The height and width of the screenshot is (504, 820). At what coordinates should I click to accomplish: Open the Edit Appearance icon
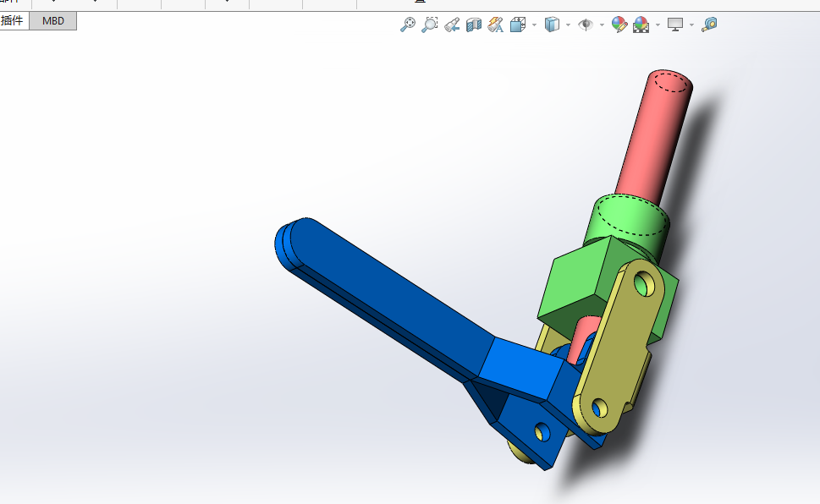(x=619, y=25)
